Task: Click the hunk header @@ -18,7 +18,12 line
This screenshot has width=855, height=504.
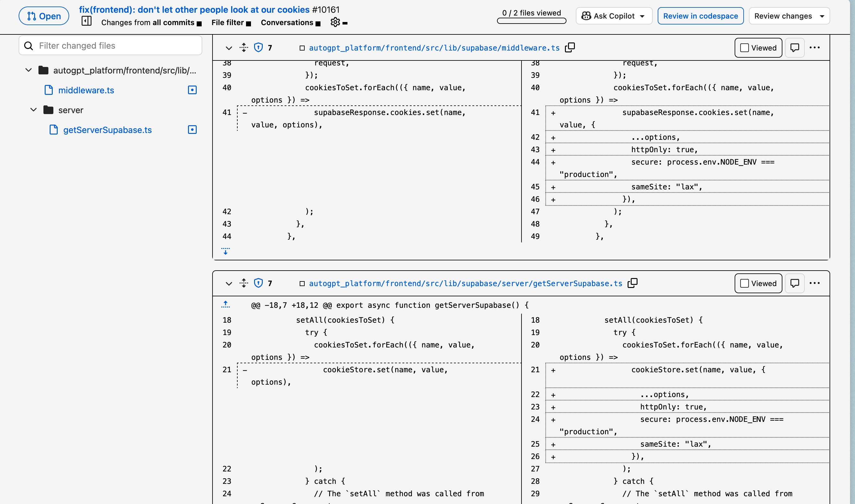Action: point(390,305)
